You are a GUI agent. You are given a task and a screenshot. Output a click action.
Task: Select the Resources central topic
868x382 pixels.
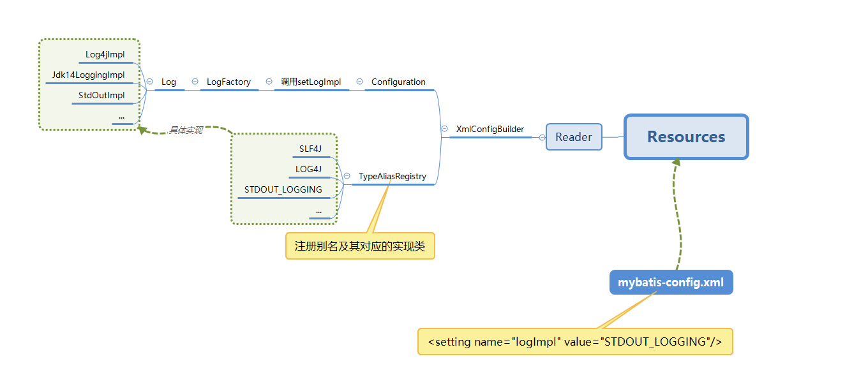[686, 136]
